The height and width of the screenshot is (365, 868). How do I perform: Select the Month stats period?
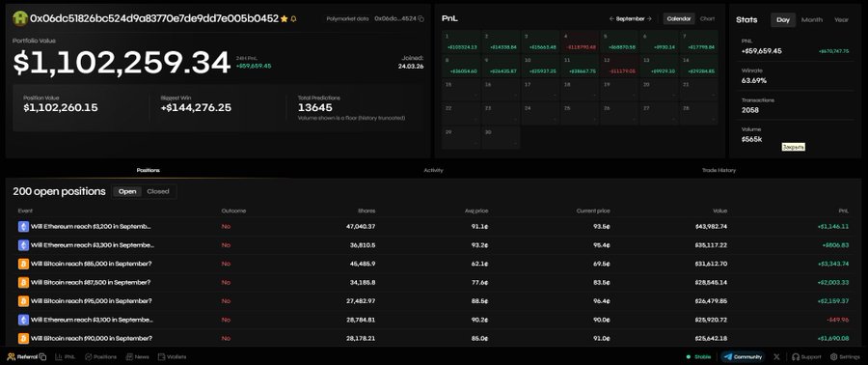812,19
